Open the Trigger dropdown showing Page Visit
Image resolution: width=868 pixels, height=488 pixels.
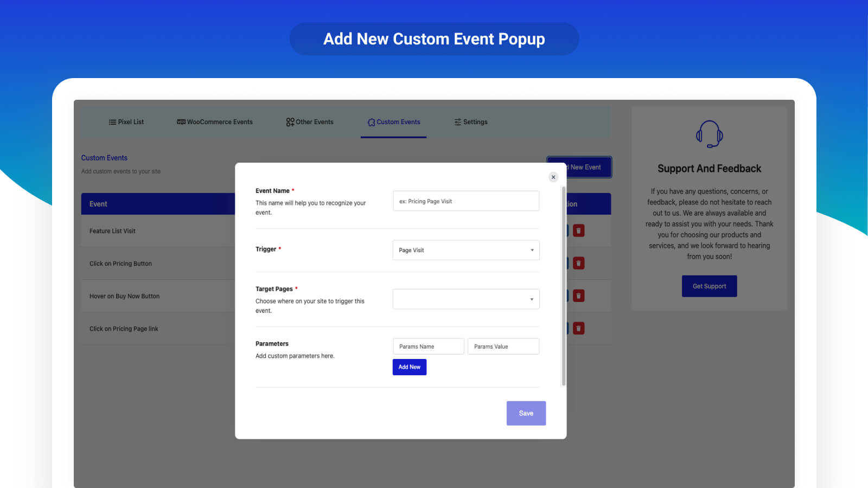[465, 250]
